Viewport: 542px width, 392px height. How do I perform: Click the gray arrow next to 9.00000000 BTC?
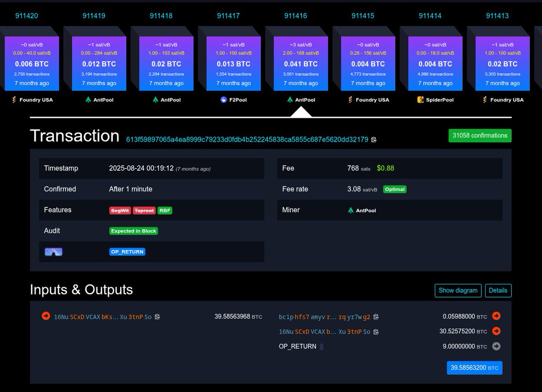click(496, 346)
